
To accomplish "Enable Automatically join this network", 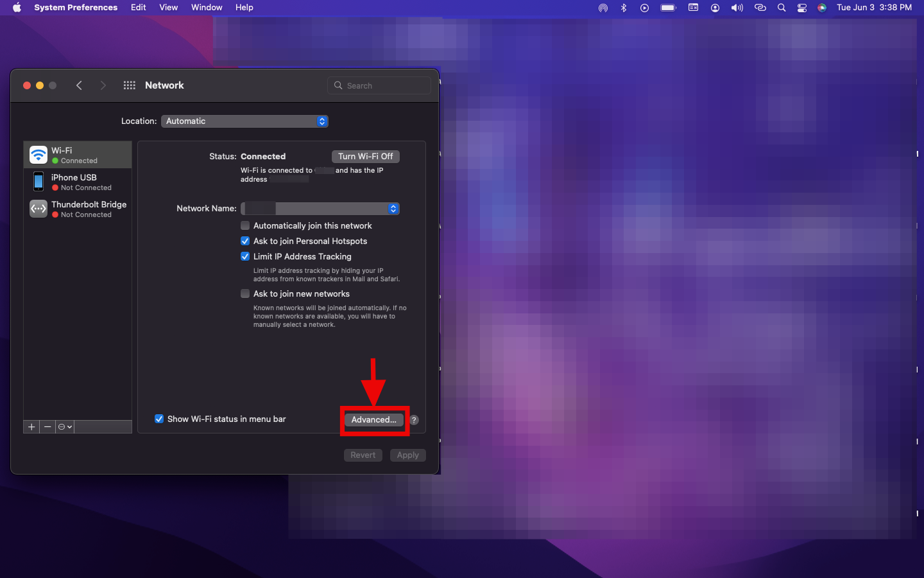I will pyautogui.click(x=245, y=225).
